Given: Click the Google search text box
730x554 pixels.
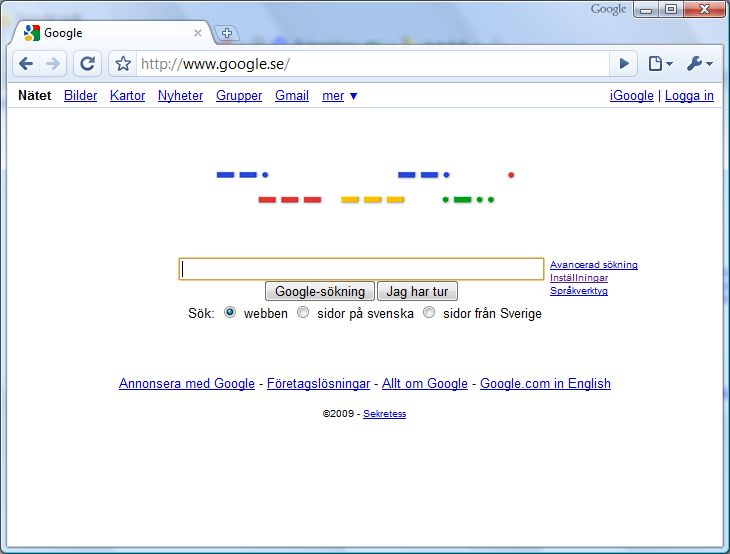Looking at the screenshot, I should coord(361,269).
